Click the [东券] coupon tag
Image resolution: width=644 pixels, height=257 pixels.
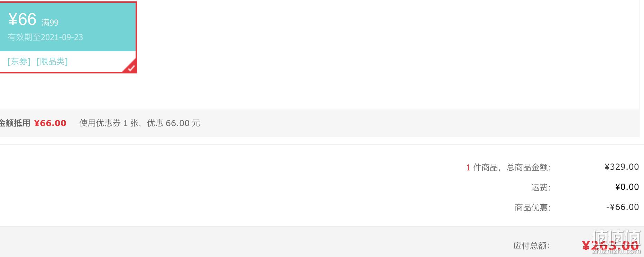pos(19,62)
